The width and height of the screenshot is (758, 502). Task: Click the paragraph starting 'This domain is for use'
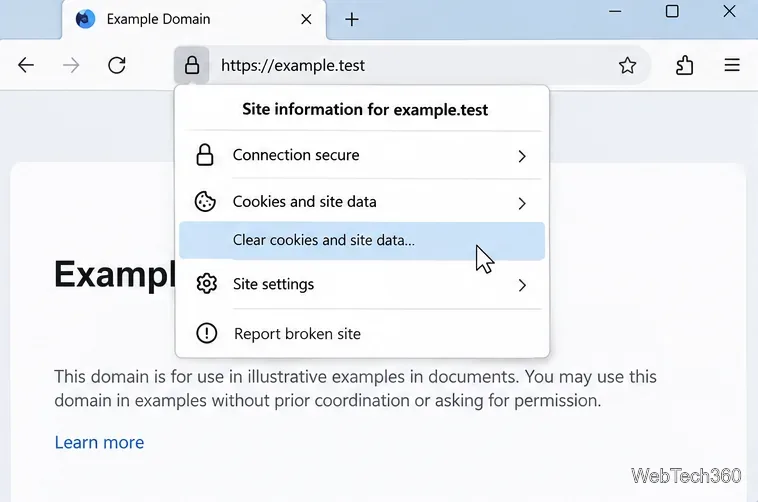pyautogui.click(x=355, y=388)
